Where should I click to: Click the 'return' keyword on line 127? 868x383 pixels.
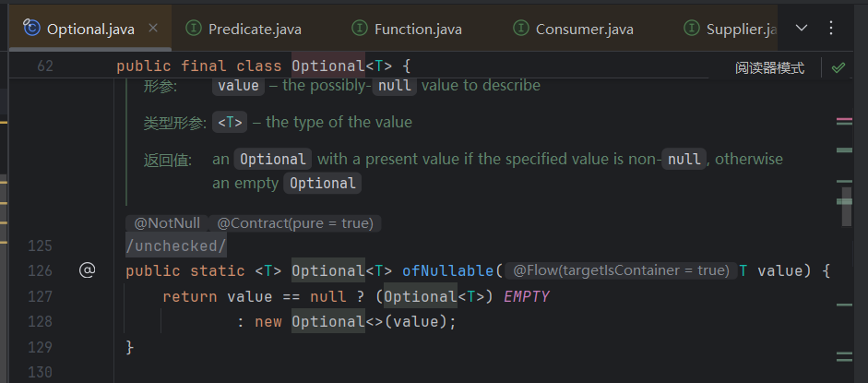coord(189,296)
